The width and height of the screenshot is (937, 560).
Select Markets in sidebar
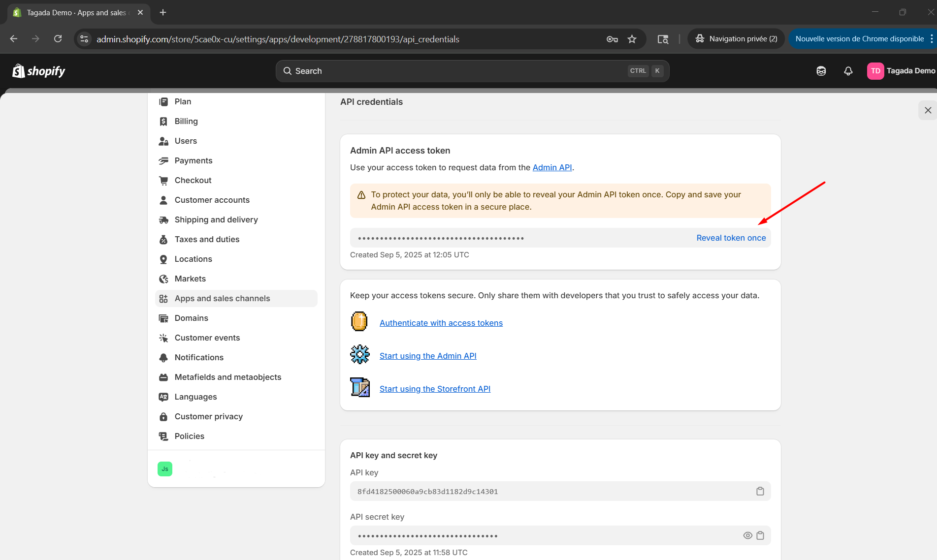(236, 279)
